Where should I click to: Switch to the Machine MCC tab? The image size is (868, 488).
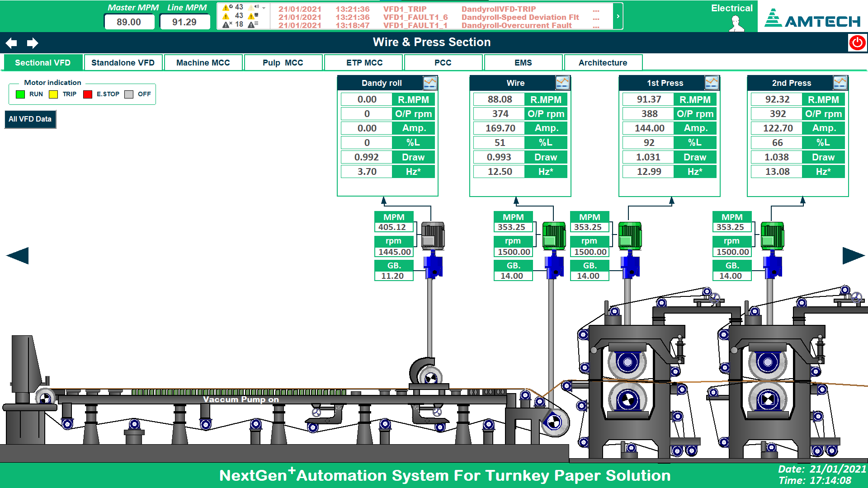203,63
